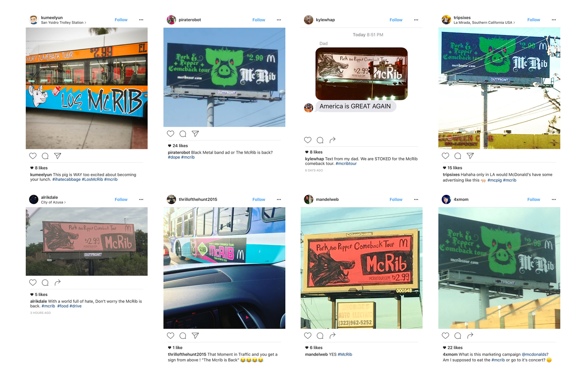Open San Ysidro Trolley Station location
Image resolution: width=588 pixels, height=383 pixels.
coord(63,23)
